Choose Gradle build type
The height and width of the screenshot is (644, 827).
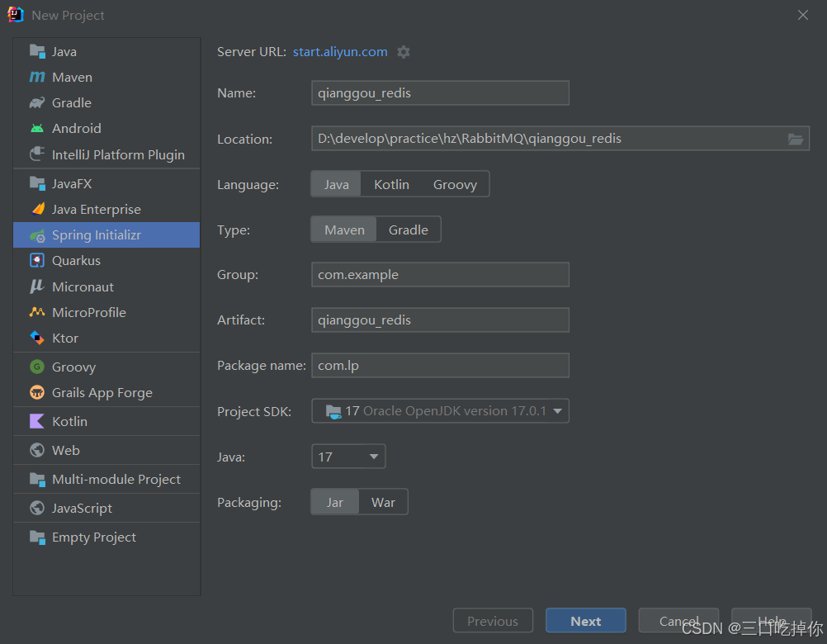click(x=409, y=230)
